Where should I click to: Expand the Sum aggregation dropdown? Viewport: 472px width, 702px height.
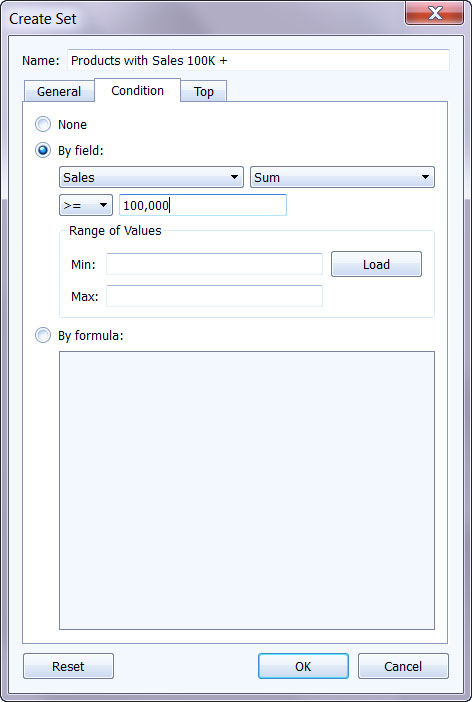click(342, 177)
